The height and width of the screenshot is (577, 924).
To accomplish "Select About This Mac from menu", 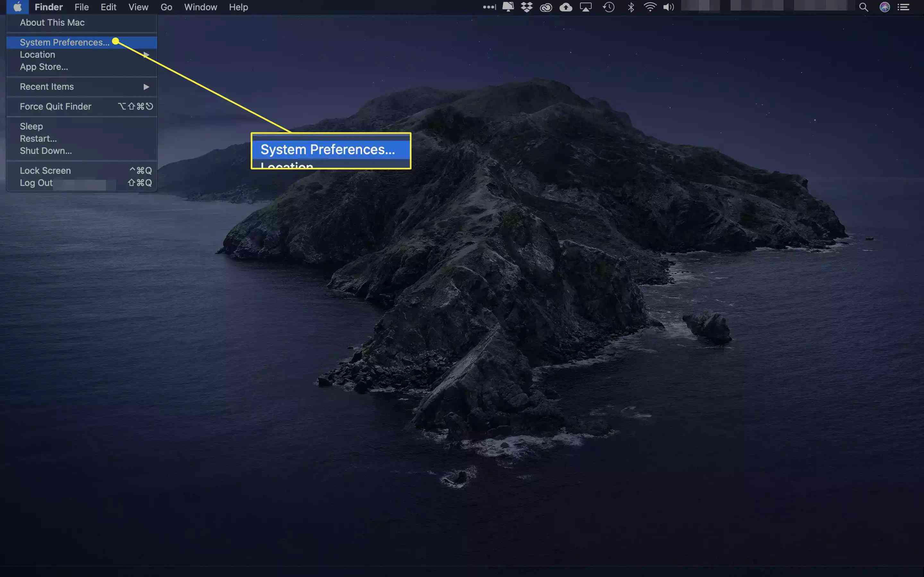I will 52,22.
